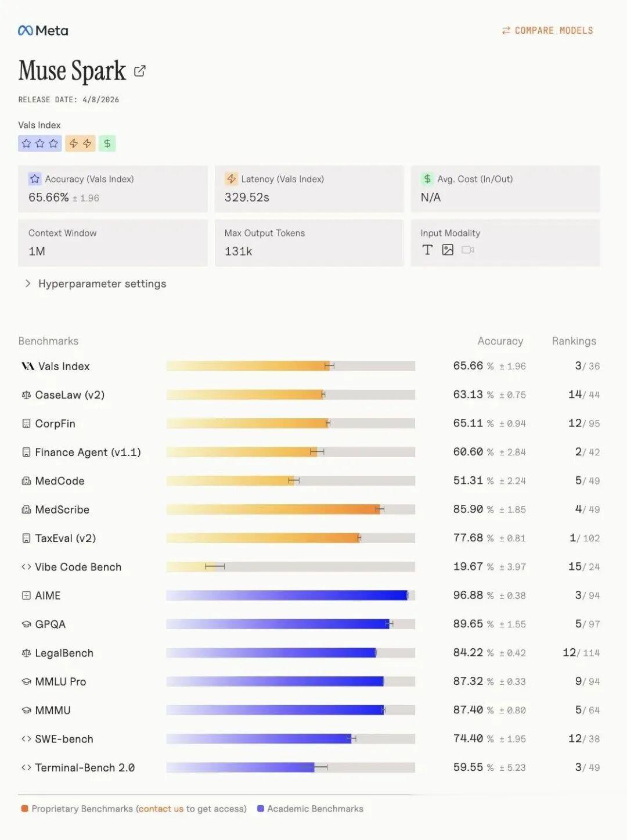627x840 pixels.
Task: Click the TaxEval (v2) accuracy bar
Action: 290,538
